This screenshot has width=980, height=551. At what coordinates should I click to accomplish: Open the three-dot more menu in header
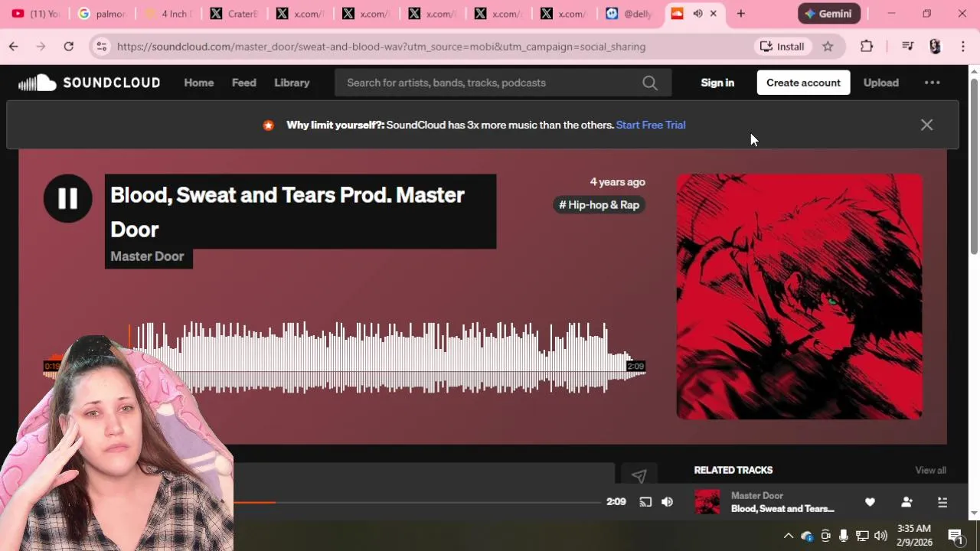click(x=932, y=83)
